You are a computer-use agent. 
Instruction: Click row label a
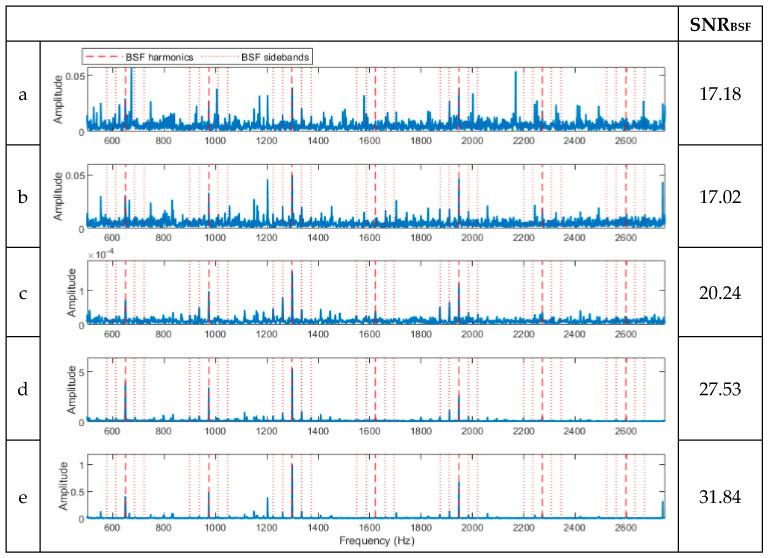[x=23, y=94]
